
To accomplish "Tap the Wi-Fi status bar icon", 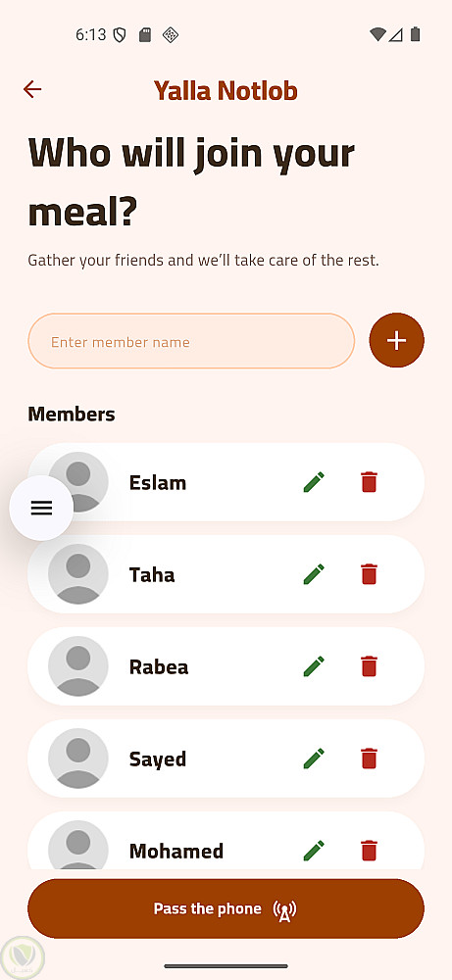I will [377, 34].
